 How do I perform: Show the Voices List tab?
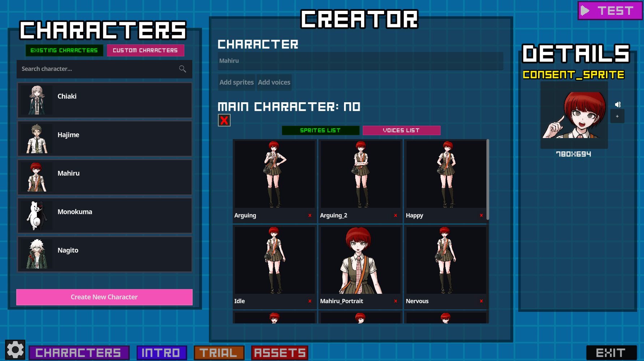401,130
